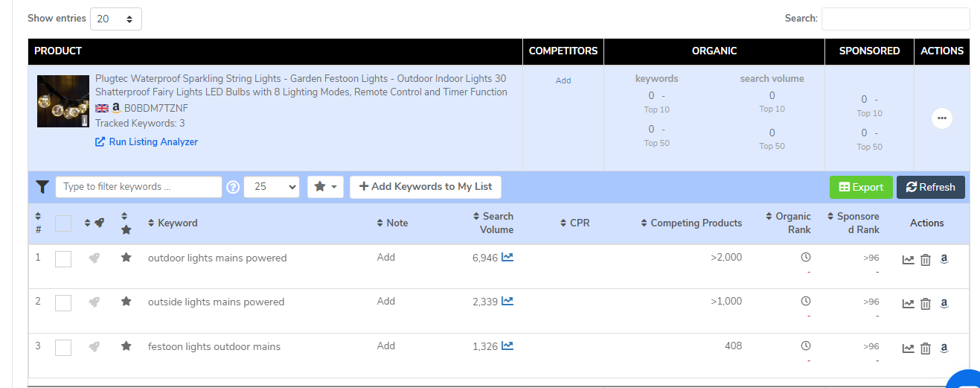Screen dimensions: 980x388
Task: Open the search volume chart for outdoor lights mains powered
Action: click(507, 258)
